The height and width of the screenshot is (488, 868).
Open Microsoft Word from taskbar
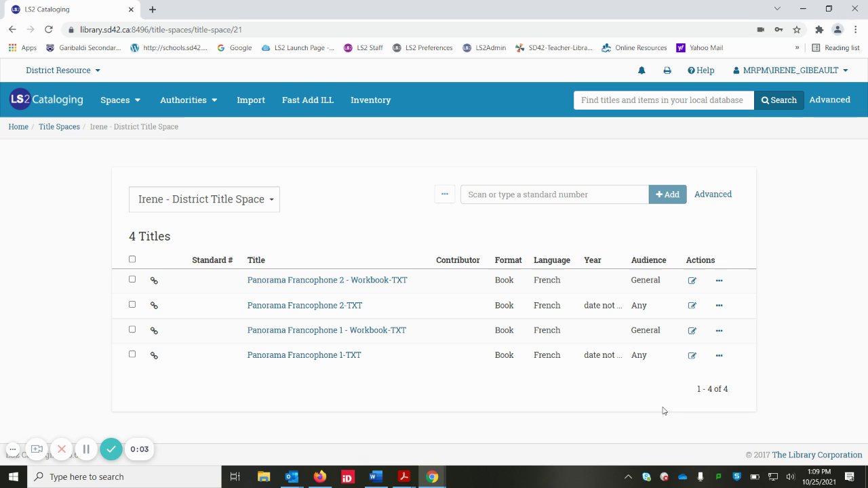(x=376, y=476)
